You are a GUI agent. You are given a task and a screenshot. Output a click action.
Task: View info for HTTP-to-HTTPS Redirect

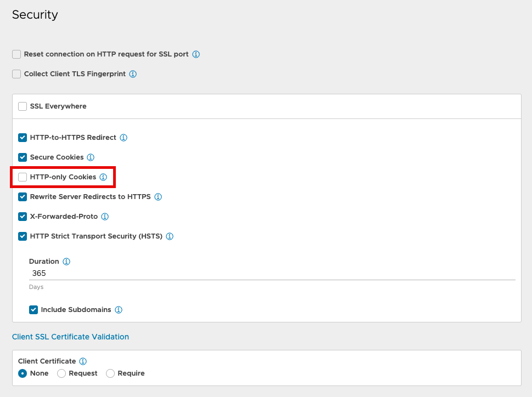point(124,138)
